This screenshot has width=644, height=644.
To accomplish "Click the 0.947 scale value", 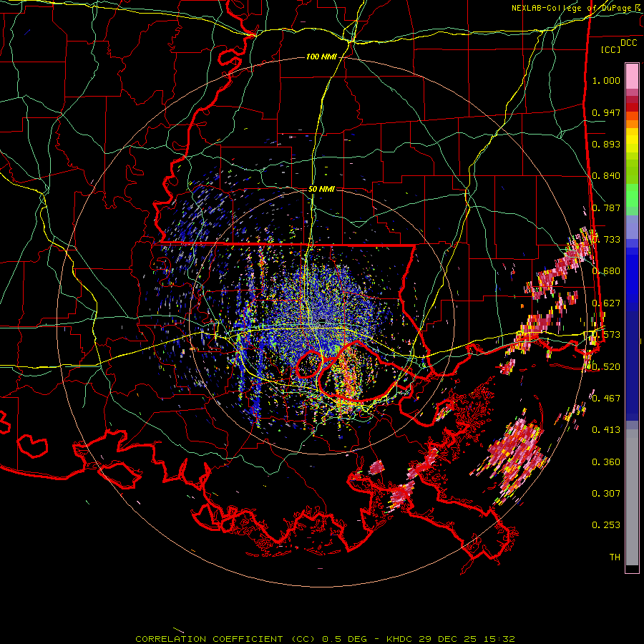I will click(x=606, y=112).
